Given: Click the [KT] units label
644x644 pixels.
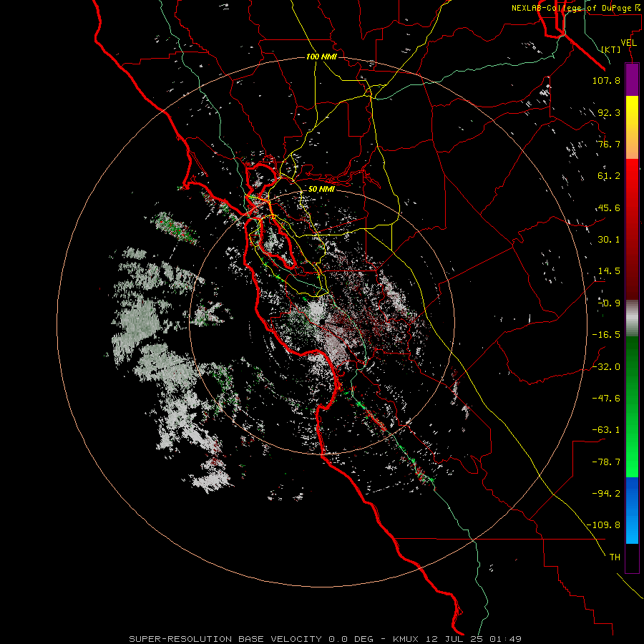Looking at the screenshot, I should 610,49.
